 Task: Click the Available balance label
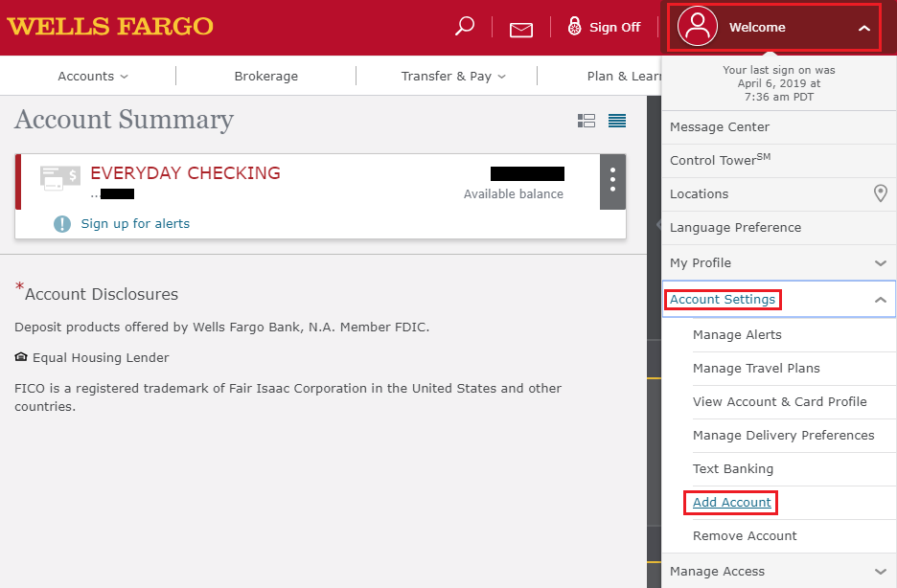click(513, 194)
